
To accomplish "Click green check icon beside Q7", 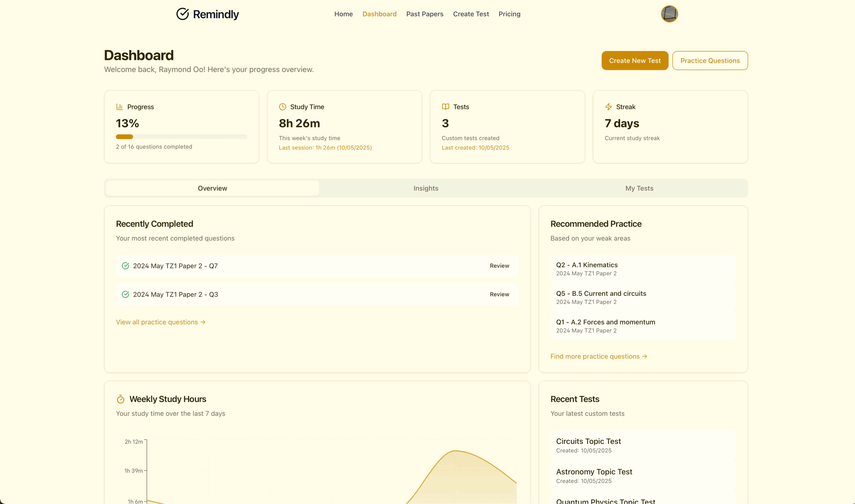I will pos(125,266).
